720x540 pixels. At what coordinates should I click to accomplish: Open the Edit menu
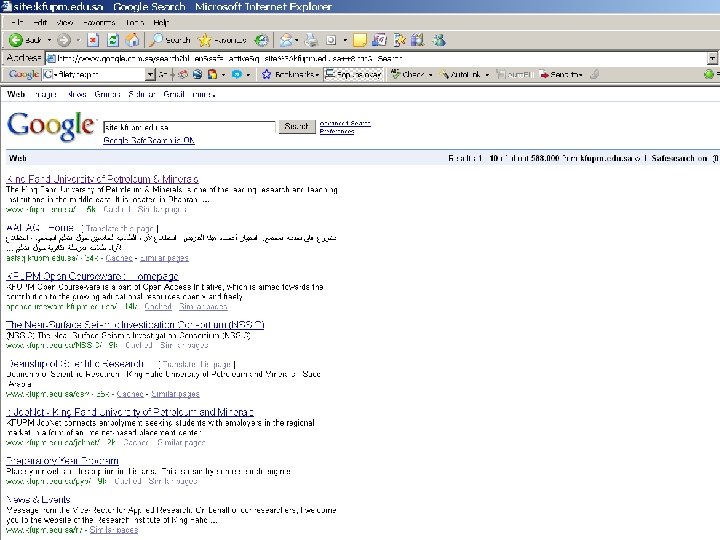[40, 22]
